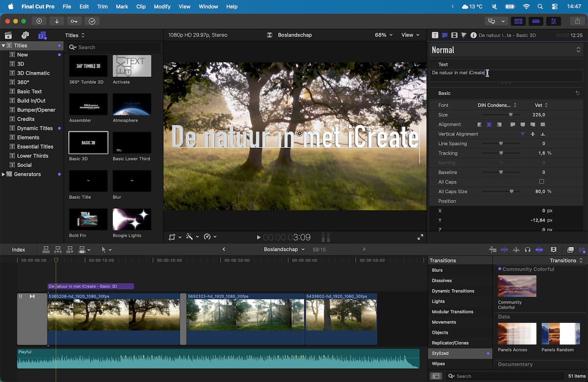Toggle skimming in timeline
The image size is (588, 382).
504,250
